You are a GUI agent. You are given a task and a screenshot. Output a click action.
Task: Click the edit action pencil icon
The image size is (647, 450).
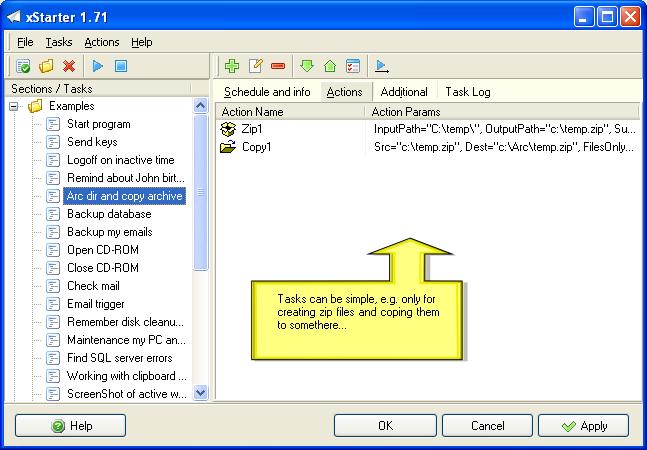pyautogui.click(x=255, y=66)
